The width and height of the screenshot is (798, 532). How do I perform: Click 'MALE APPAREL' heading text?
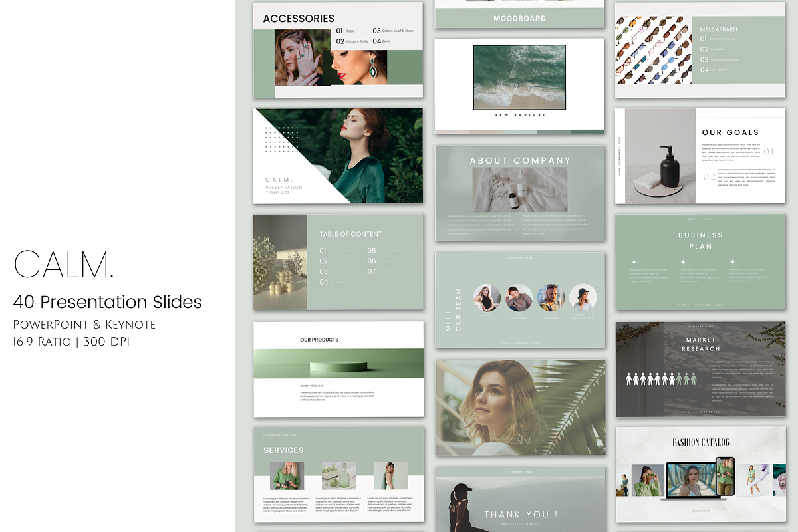719,29
